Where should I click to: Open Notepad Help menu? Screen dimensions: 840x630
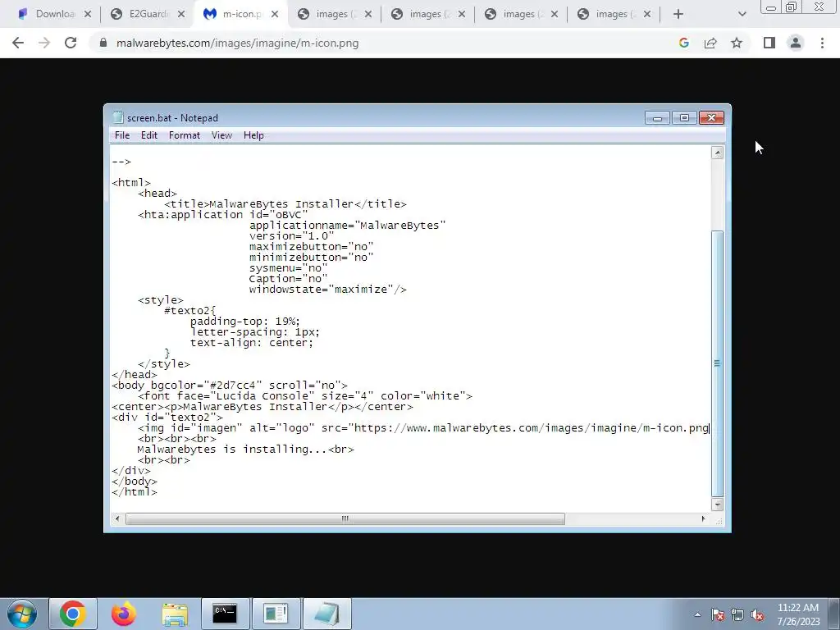[253, 135]
